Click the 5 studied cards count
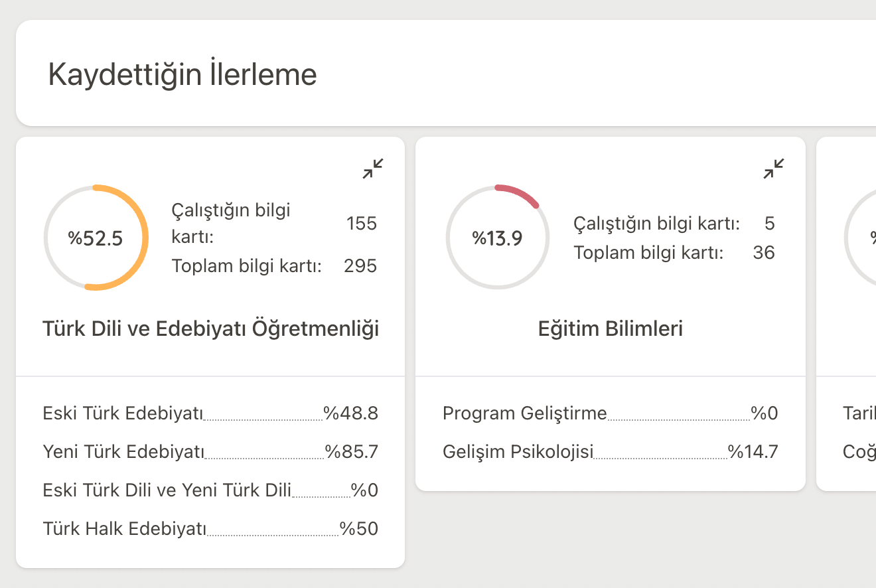Image resolution: width=876 pixels, height=588 pixels. click(769, 224)
